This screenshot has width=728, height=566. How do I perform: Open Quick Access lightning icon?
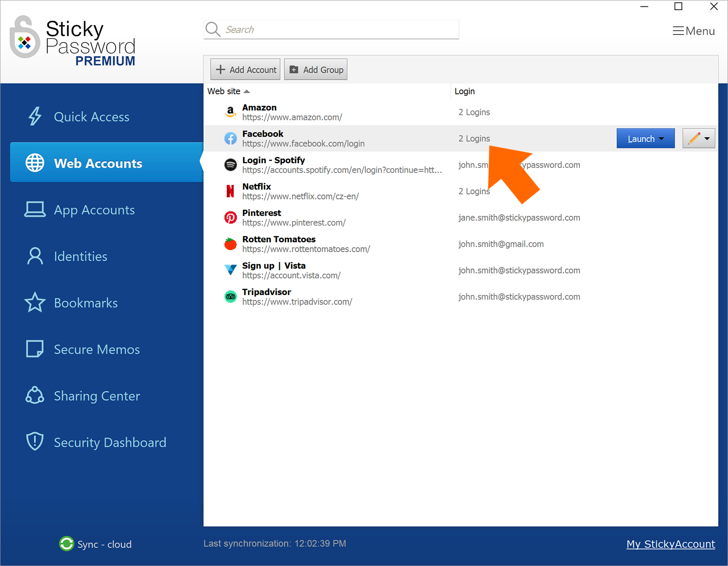click(35, 116)
